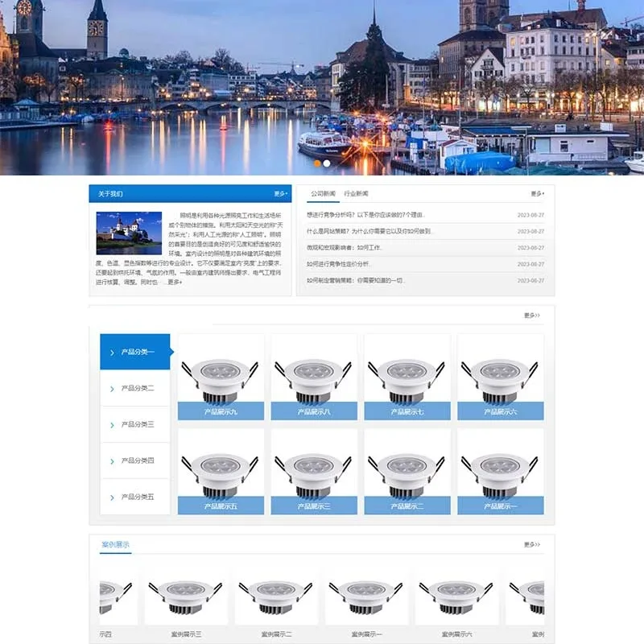The image size is (644, 644).
Task: Click the chevron icon beside 产品分类三
Action: [112, 425]
